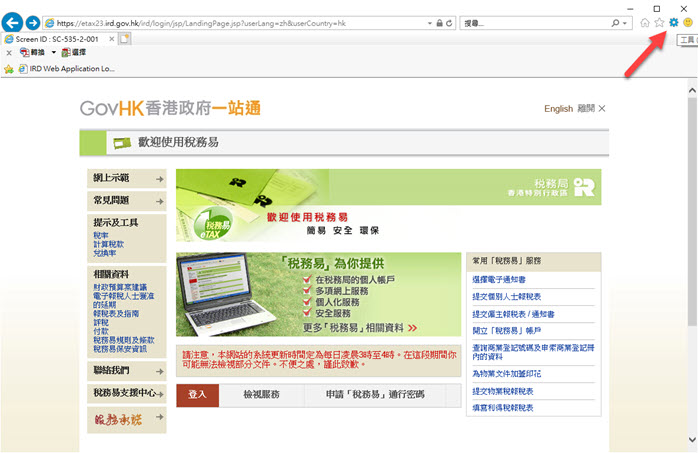
Task: Switch language via the English link
Action: coord(558,109)
